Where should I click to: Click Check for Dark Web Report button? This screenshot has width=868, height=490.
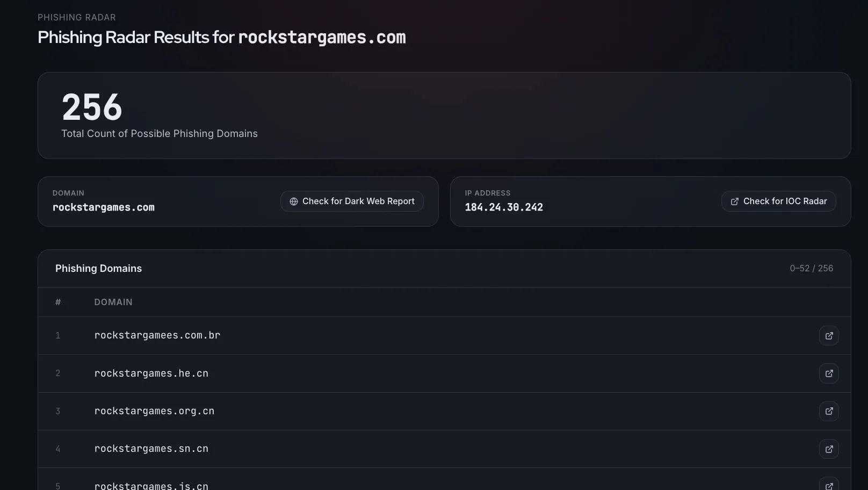tap(352, 201)
